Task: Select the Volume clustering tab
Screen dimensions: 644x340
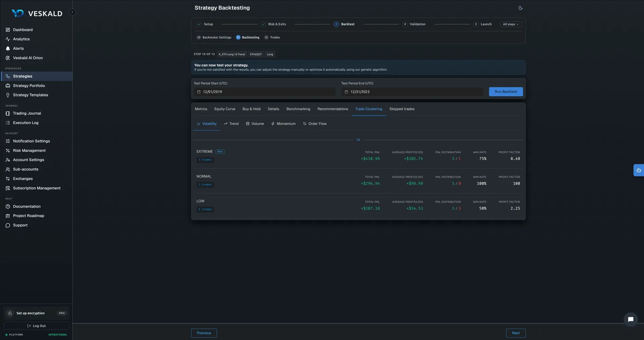Action: [x=255, y=124]
